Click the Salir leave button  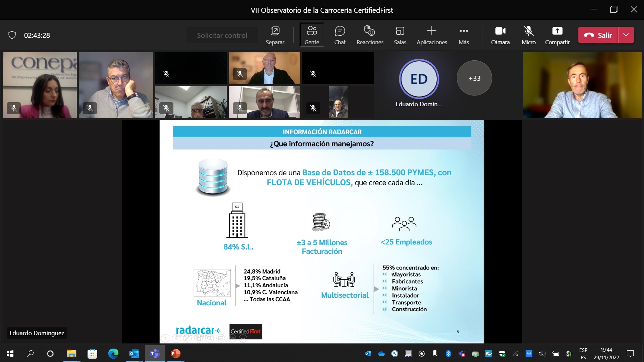pos(598,35)
